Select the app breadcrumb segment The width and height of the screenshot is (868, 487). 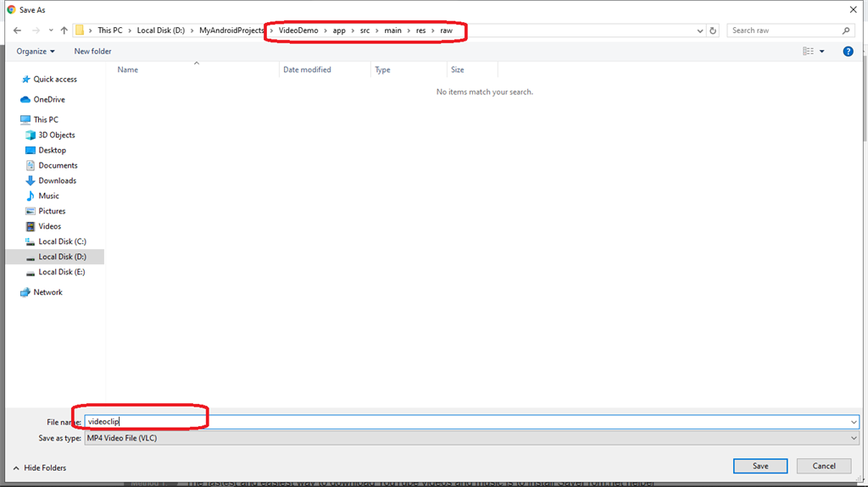[339, 30]
